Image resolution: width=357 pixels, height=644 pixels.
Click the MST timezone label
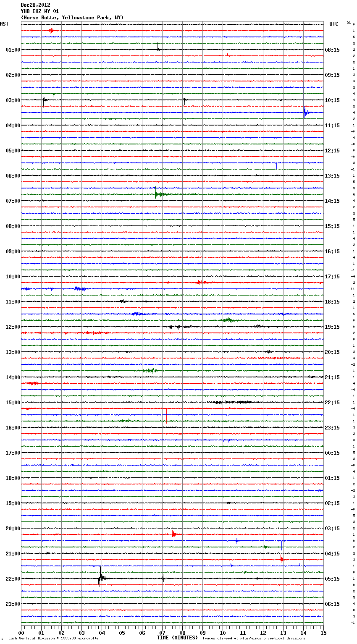(x=4, y=24)
